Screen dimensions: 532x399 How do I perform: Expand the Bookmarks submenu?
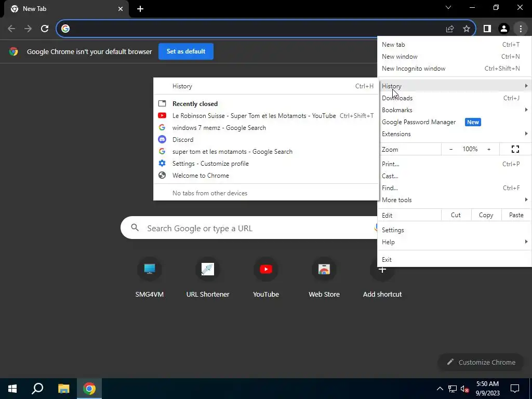coord(454,110)
